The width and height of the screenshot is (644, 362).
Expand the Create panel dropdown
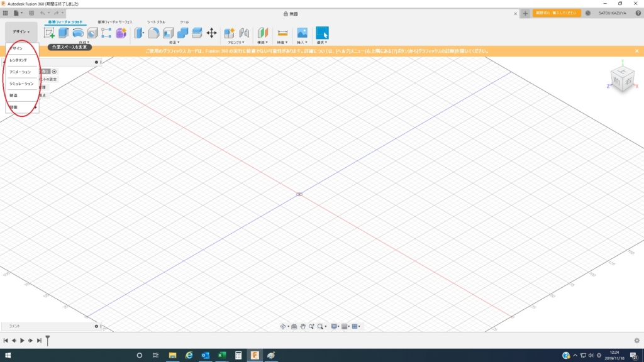point(84,42)
